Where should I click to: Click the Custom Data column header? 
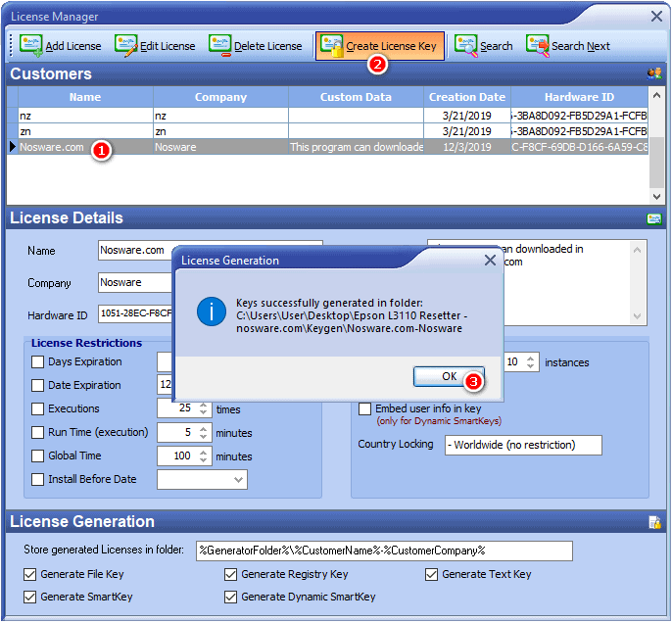[356, 97]
